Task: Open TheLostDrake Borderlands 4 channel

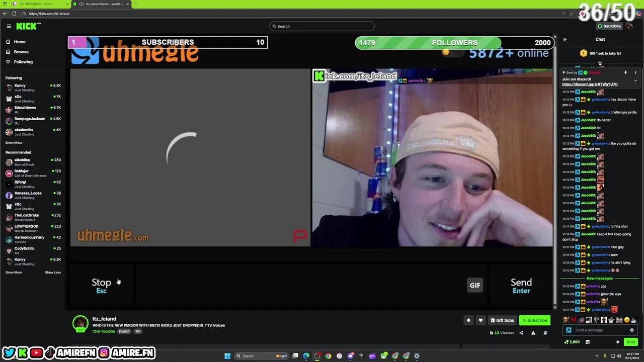Action: pos(33,217)
